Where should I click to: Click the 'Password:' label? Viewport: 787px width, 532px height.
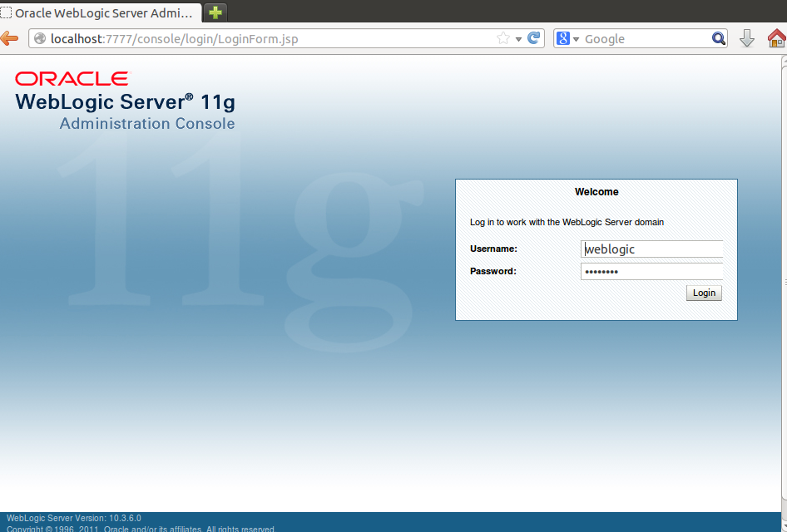pos(492,271)
